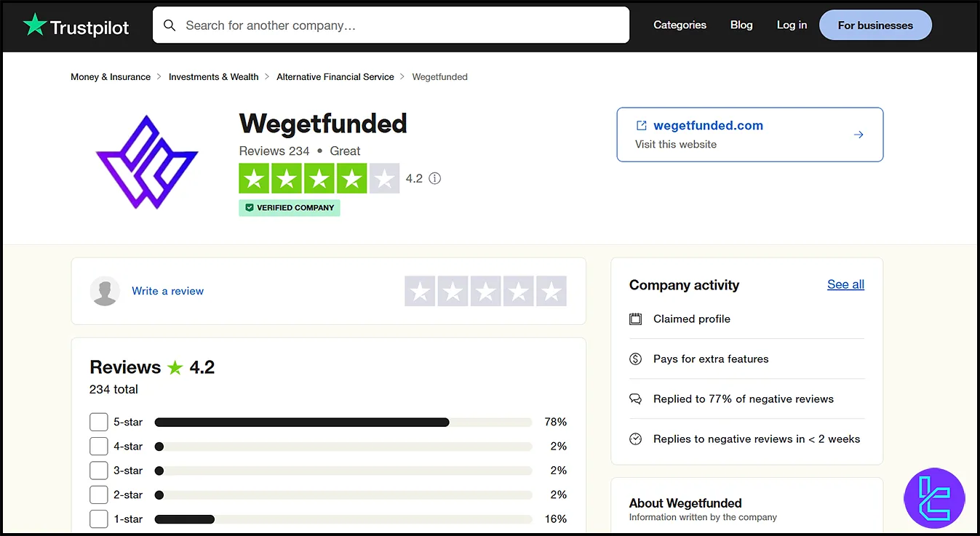The width and height of the screenshot is (980, 536).
Task: Click the search magnifier icon
Action: pos(170,25)
